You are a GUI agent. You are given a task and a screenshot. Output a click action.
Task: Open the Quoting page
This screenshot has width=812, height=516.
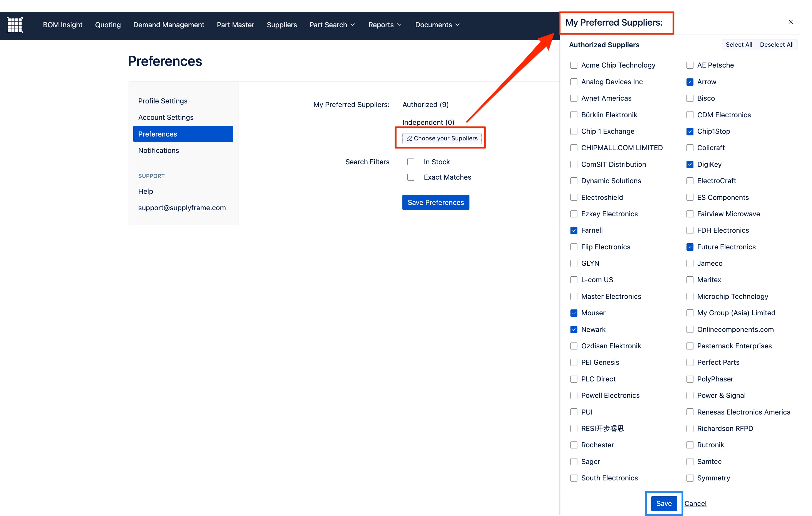pos(108,24)
